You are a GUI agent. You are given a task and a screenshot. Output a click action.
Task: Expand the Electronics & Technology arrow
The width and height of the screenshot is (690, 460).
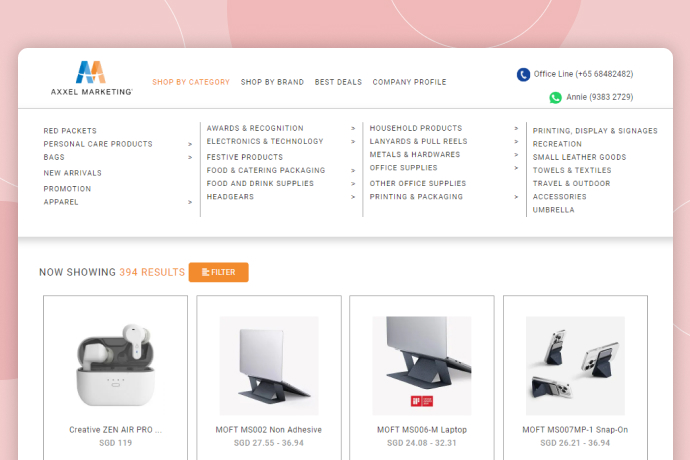pyautogui.click(x=353, y=142)
